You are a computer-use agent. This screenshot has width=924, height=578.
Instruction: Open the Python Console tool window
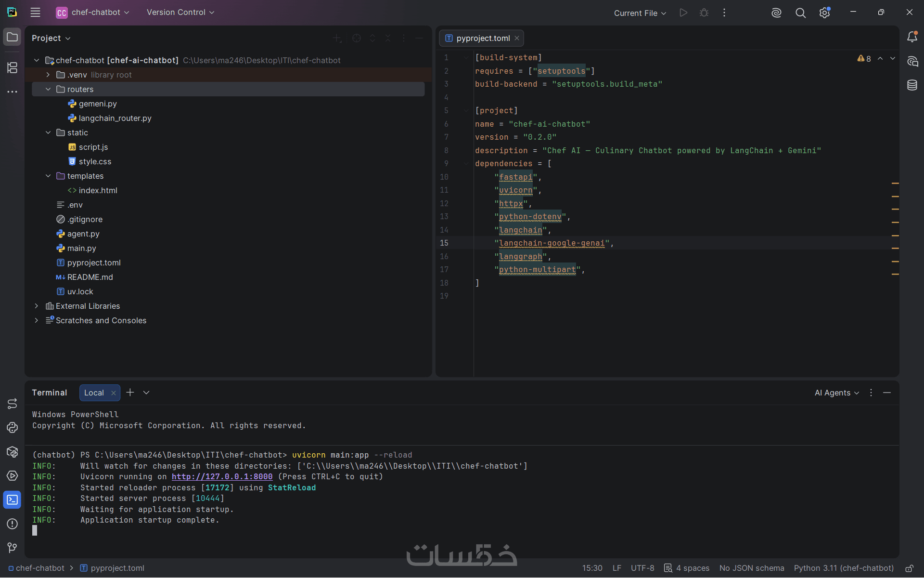(12, 428)
